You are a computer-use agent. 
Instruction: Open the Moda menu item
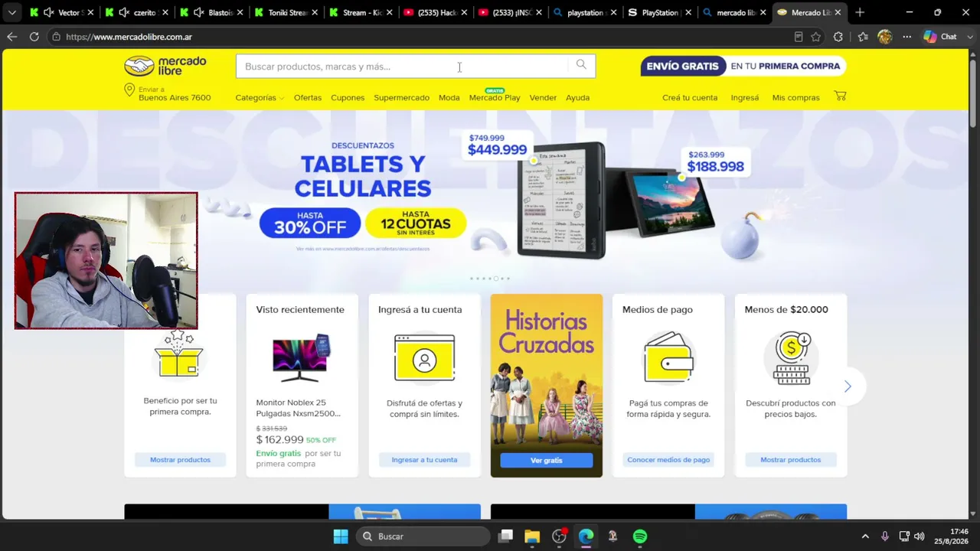click(449, 97)
